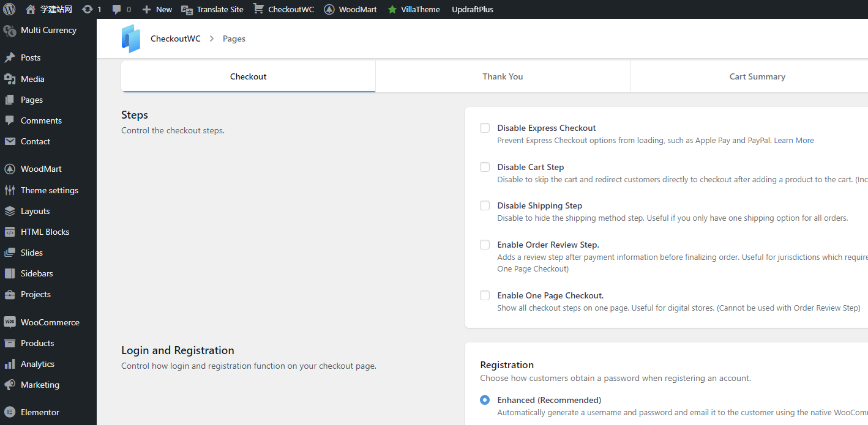Click the Translate Site icon

(x=187, y=9)
